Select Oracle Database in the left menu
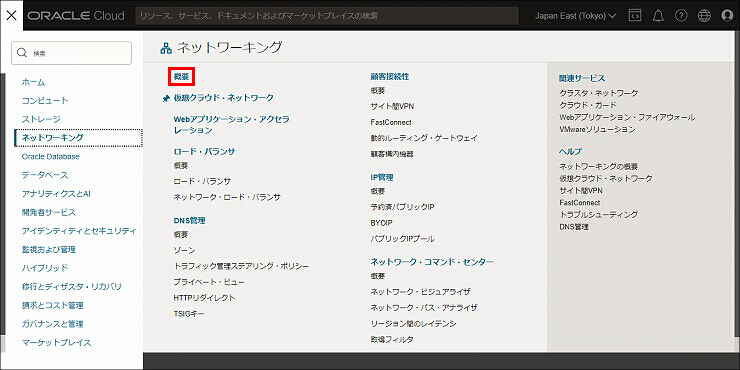This screenshot has height=370, width=740. point(50,156)
